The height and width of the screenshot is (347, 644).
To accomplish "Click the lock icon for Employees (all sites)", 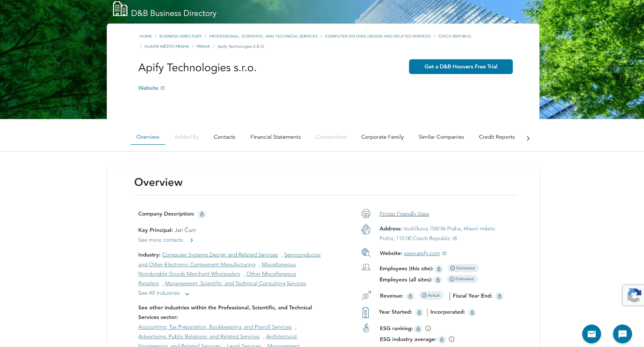I will click(438, 280).
